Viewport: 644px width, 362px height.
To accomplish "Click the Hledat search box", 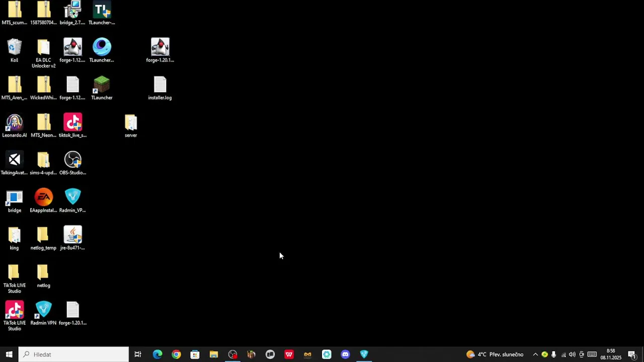I will click(74, 354).
